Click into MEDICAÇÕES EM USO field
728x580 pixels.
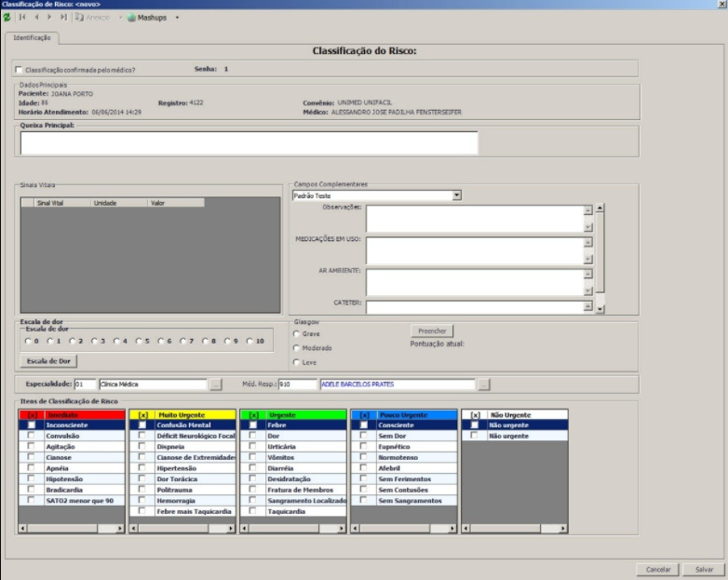pyautogui.click(x=474, y=250)
